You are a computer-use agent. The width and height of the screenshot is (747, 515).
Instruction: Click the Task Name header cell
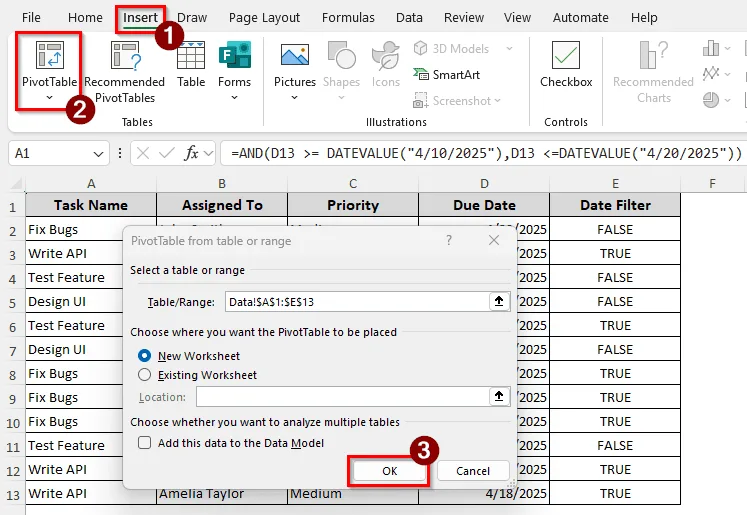point(91,205)
